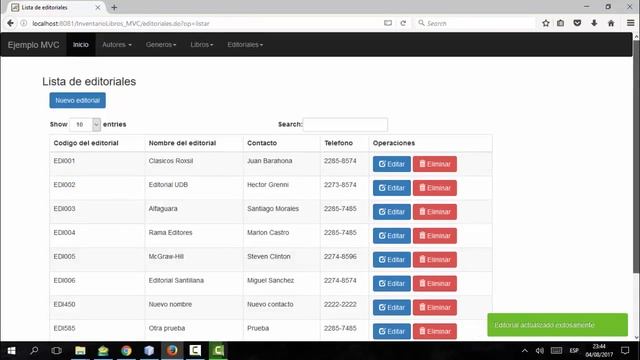This screenshot has height=360, width=640.
Task: Edit the EDI001 Clasicos Roxsil row
Action: pos(392,164)
